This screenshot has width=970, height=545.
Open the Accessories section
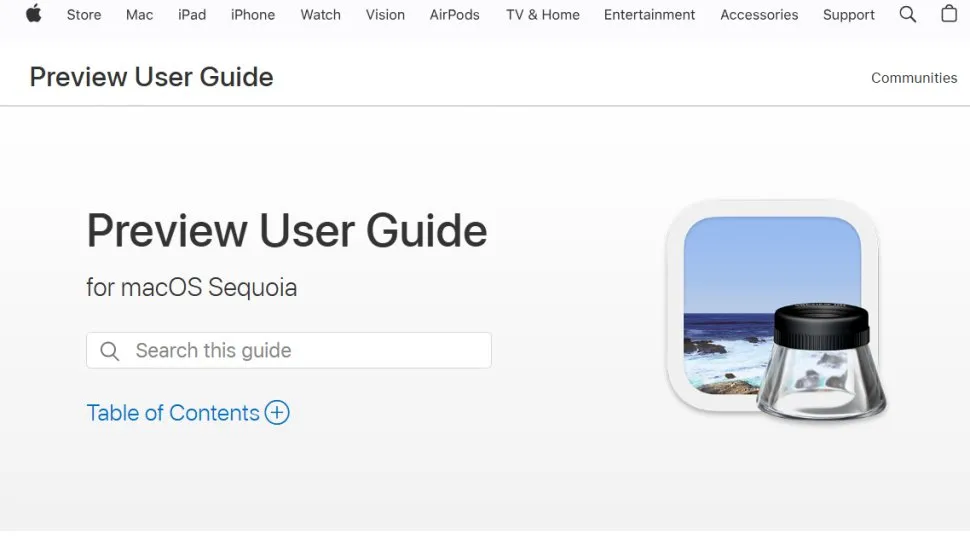click(759, 15)
